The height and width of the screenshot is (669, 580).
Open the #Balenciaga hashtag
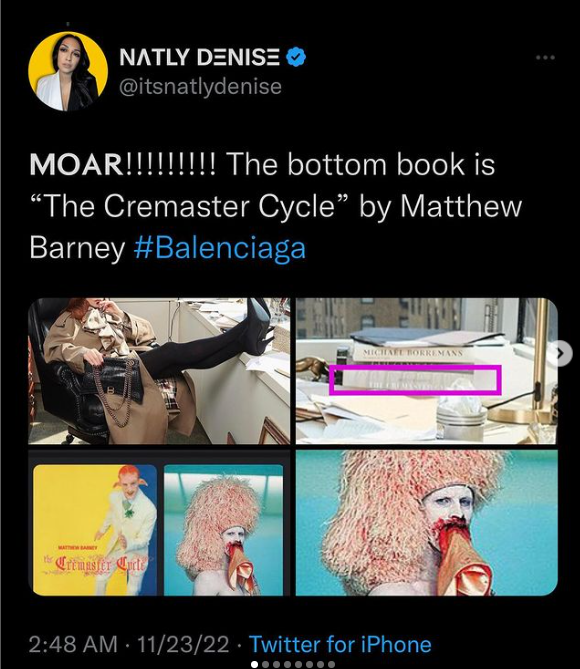pos(220,248)
